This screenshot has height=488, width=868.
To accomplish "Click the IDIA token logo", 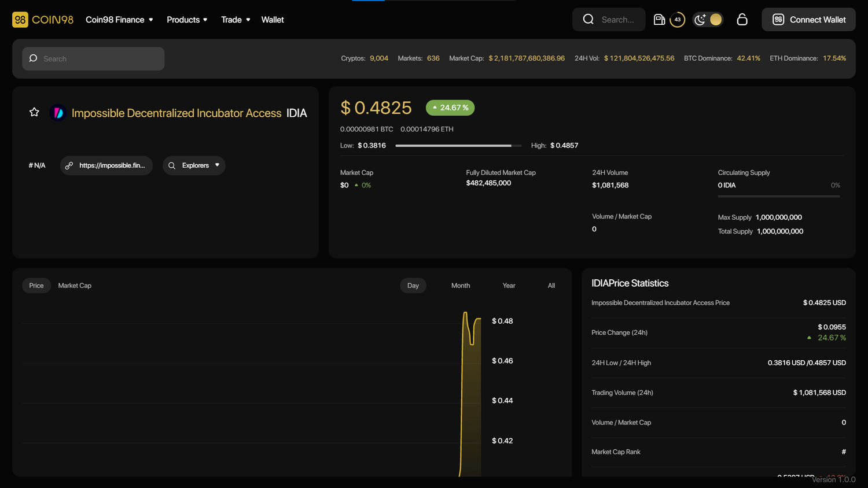I will click(x=58, y=113).
